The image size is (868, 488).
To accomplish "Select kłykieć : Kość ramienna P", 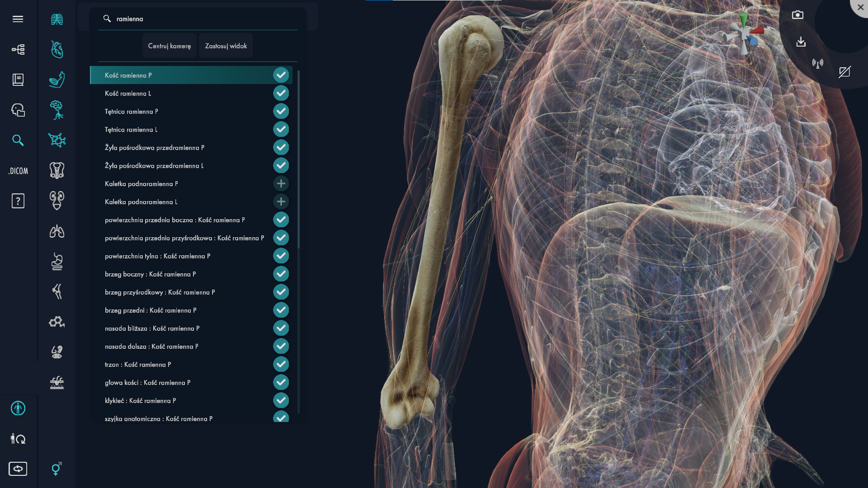I will click(191, 400).
